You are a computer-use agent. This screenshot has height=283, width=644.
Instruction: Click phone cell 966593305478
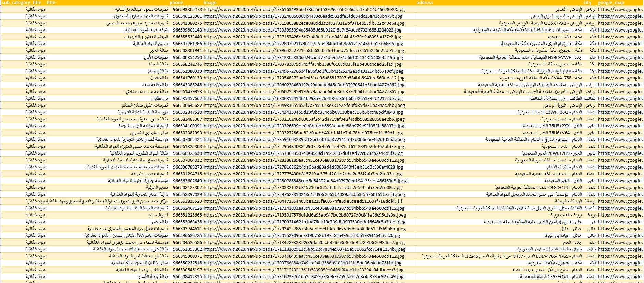pyautogui.click(x=187, y=9)
